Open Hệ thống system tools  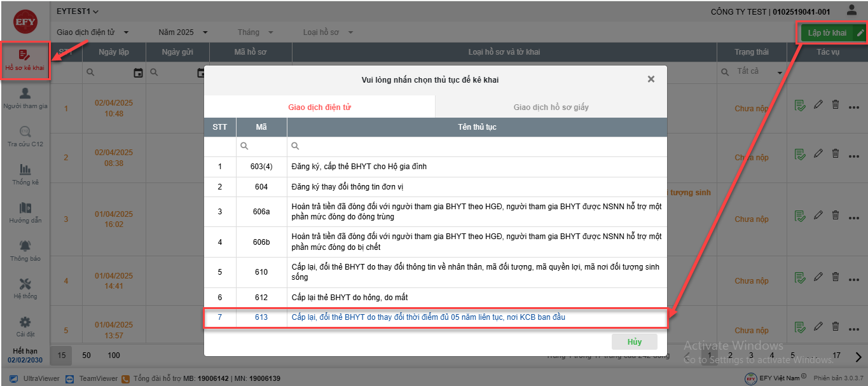(25, 289)
